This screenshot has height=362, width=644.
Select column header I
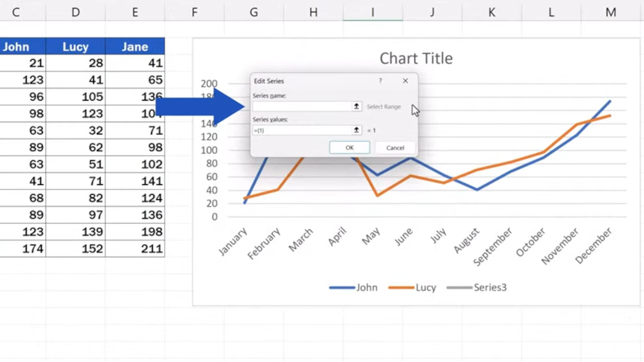coord(372,12)
